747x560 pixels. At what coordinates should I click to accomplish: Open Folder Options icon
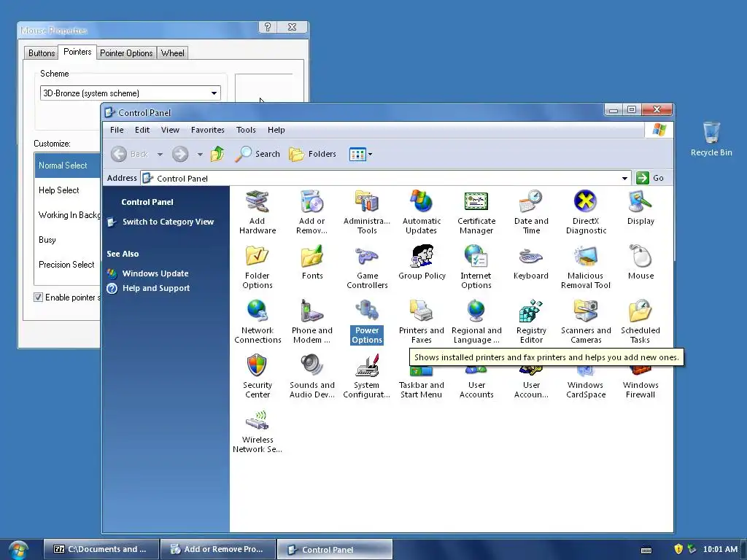[258, 267]
